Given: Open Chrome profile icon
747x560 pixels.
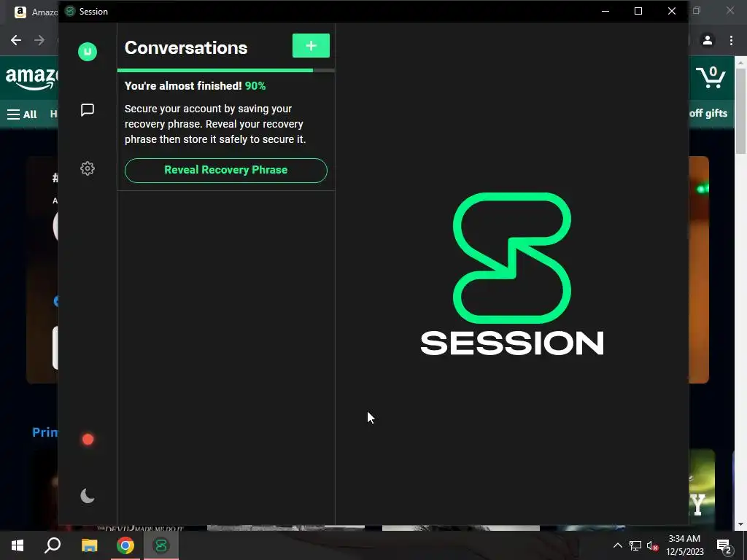Looking at the screenshot, I should [x=708, y=41].
